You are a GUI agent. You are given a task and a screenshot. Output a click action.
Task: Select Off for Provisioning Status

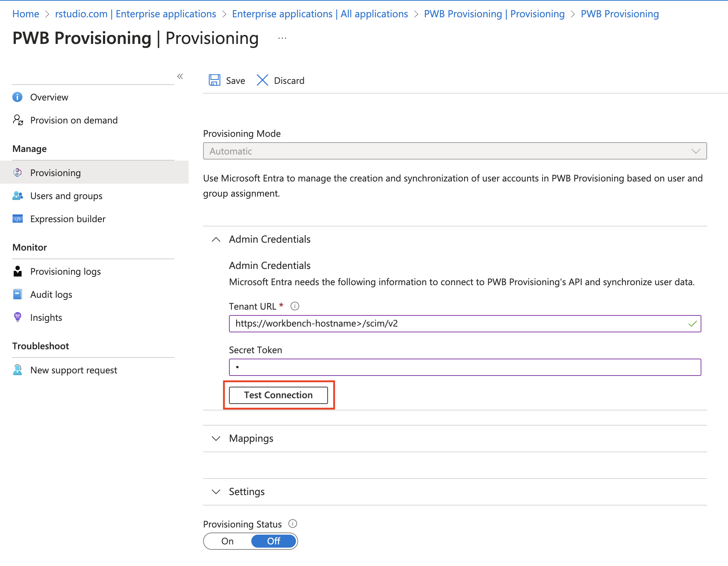pyautogui.click(x=274, y=541)
